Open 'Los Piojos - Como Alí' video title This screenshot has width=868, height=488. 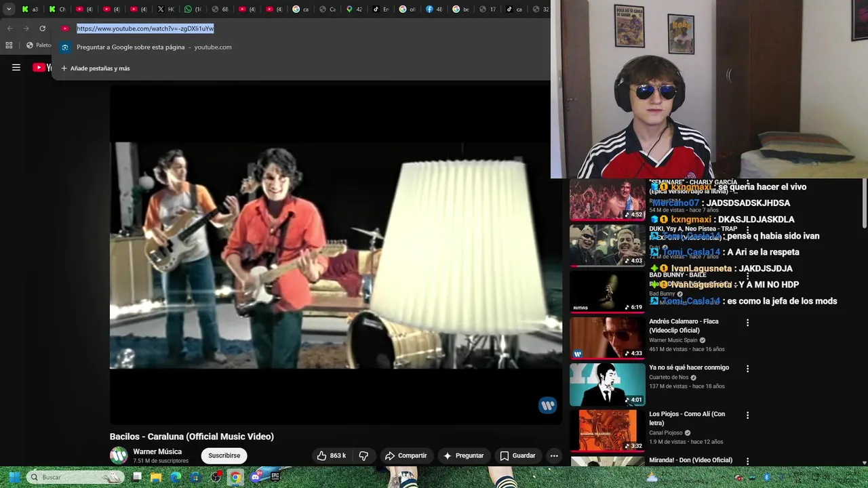click(687, 418)
